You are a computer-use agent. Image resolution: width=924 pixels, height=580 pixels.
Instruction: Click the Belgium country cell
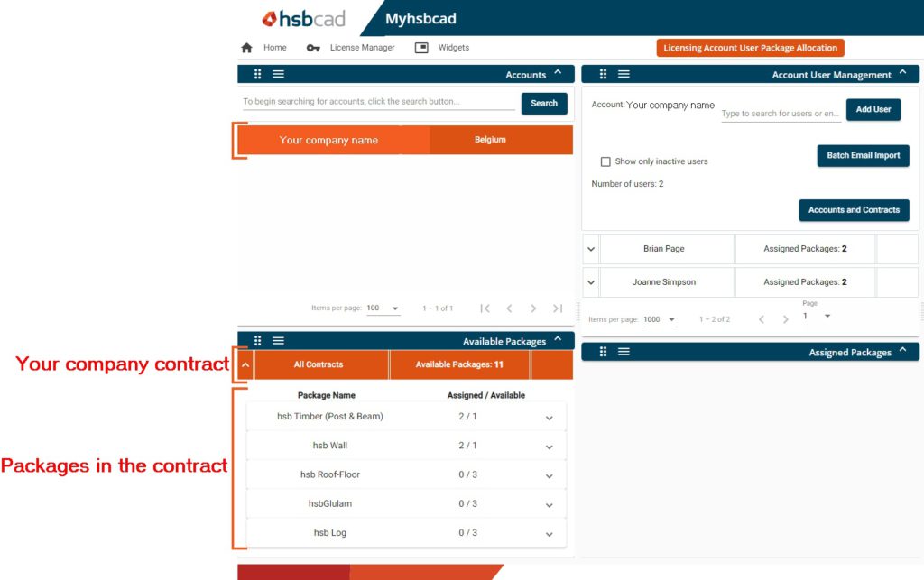[x=490, y=140]
